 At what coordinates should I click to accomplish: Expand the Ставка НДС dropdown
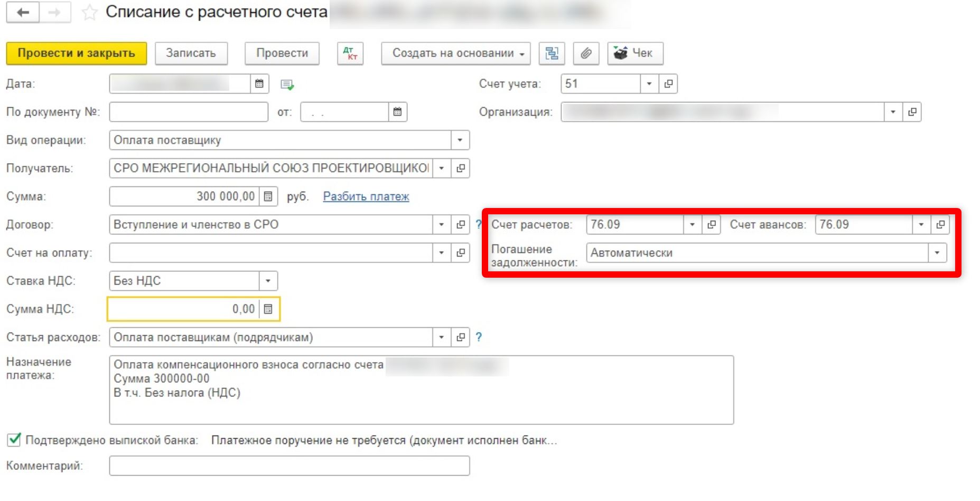click(268, 281)
